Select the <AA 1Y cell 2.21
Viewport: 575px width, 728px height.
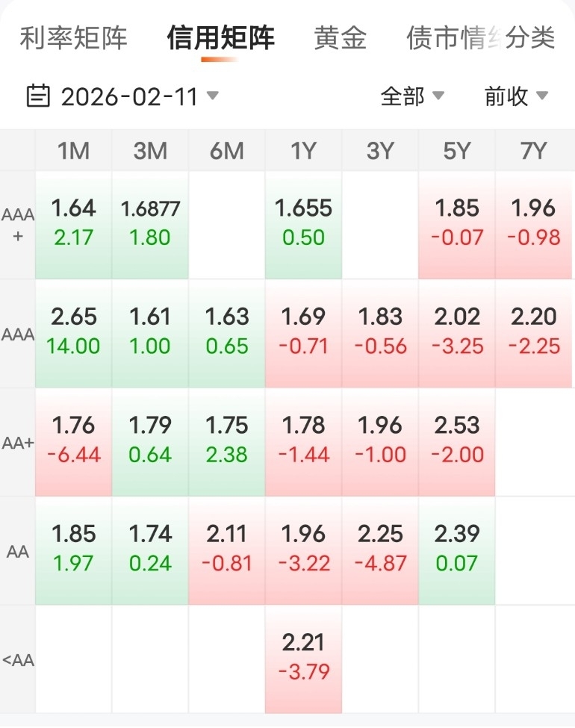[x=303, y=659]
